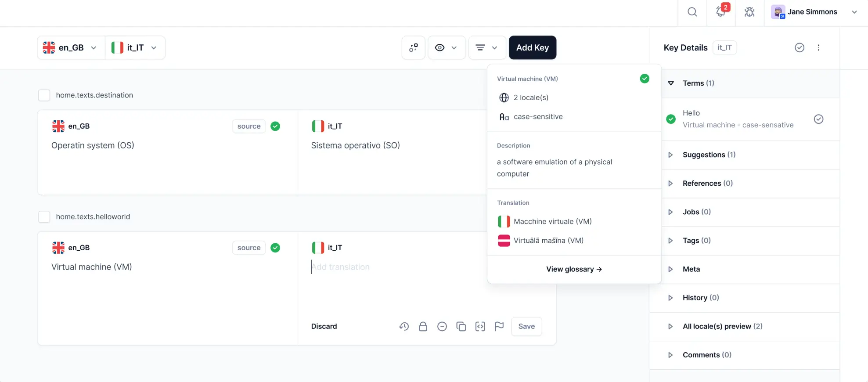This screenshot has height=382, width=868.
Task: Click the copy translation icon
Action: (461, 326)
